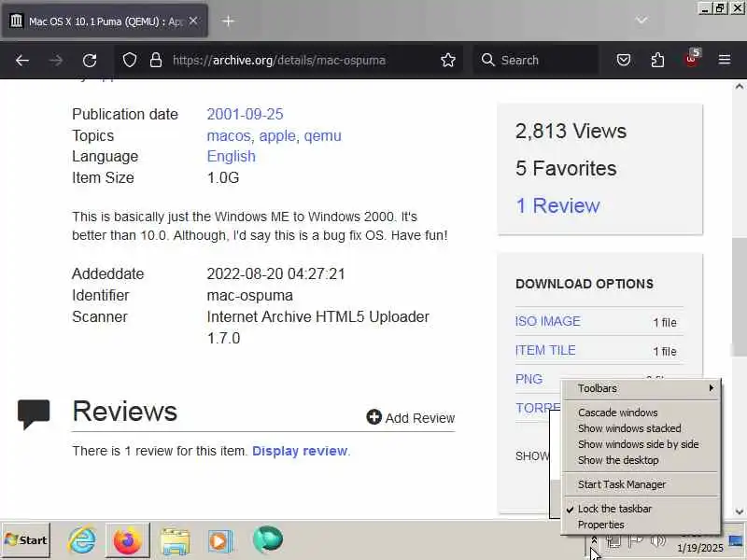Select the Mac OS X 10.1 Puma tab
Screen dimensions: 747x560
[105, 21]
